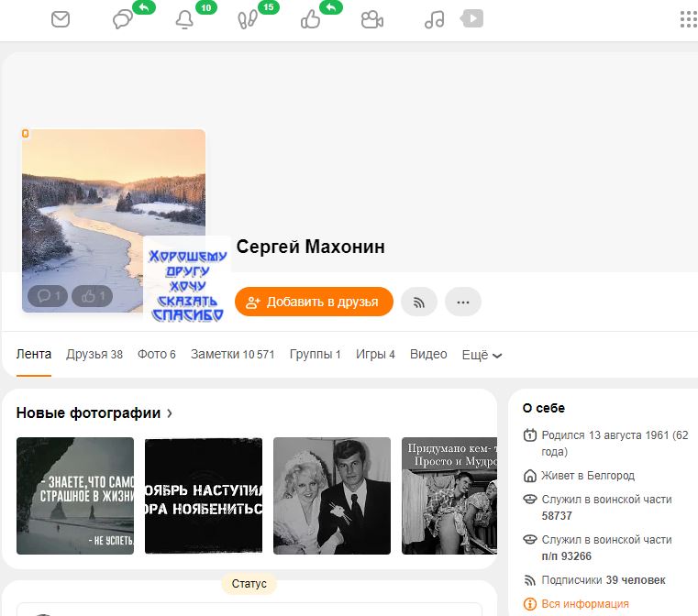
Task: Click the military cap icon beside п/п 93266
Action: pyautogui.click(x=530, y=540)
